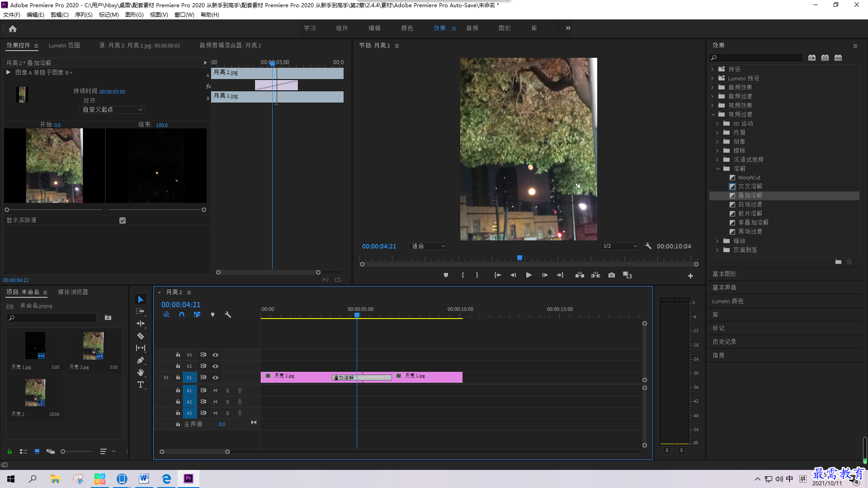Open 文件(F) menu
This screenshot has width=868, height=488.
tap(12, 15)
